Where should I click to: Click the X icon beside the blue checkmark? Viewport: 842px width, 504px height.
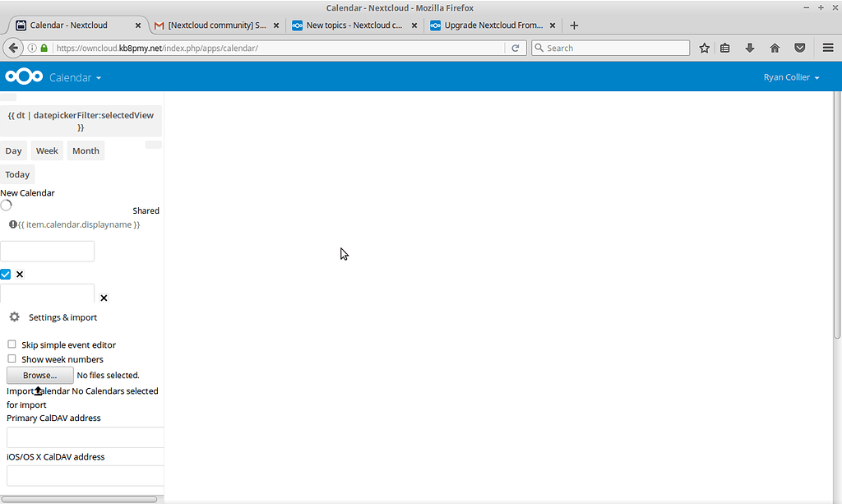[20, 275]
